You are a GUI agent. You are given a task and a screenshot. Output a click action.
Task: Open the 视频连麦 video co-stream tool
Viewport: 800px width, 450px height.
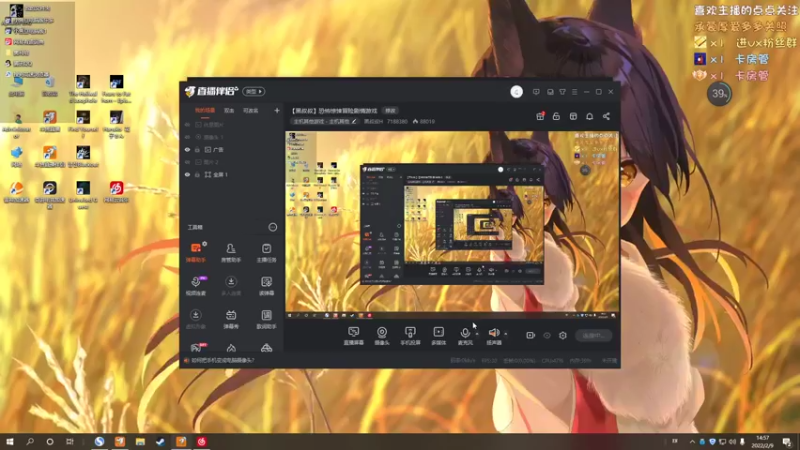tap(195, 286)
